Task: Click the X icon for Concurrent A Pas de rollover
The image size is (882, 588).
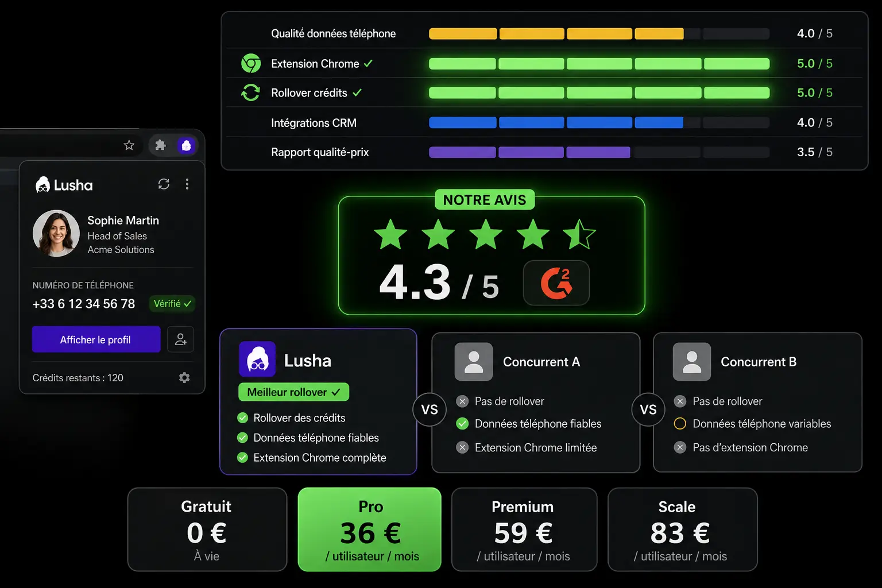Action: coord(462,401)
